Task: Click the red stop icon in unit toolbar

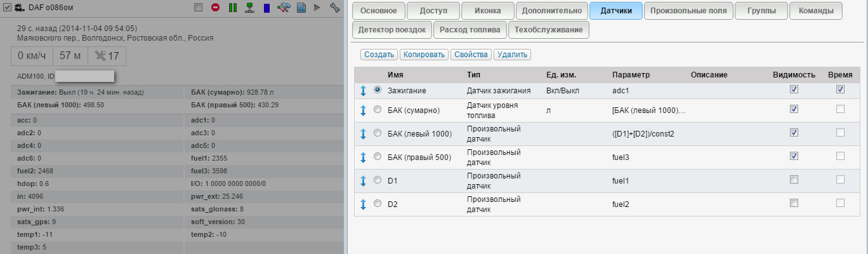Action: [216, 8]
